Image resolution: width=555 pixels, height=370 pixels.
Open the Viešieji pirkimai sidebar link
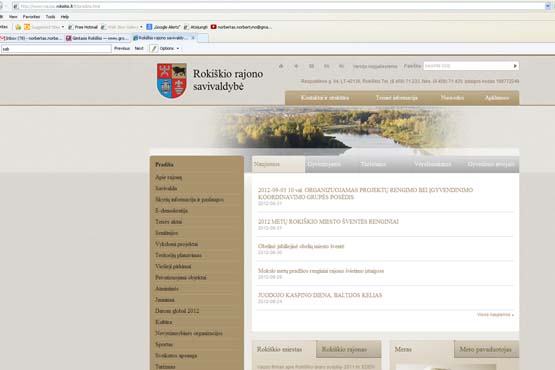pos(173,266)
